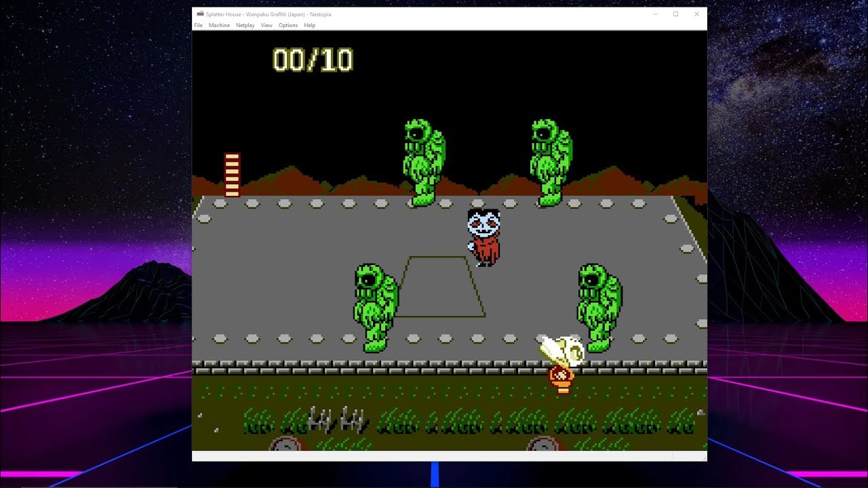This screenshot has height=488, width=868.
Task: Close the Nestopia window
Action: (x=696, y=14)
